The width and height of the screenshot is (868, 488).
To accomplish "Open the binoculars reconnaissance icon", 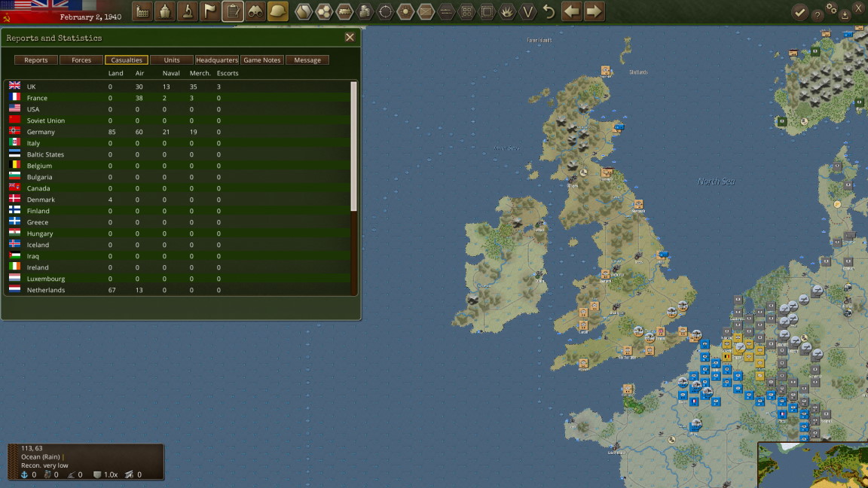I will pyautogui.click(x=255, y=11).
